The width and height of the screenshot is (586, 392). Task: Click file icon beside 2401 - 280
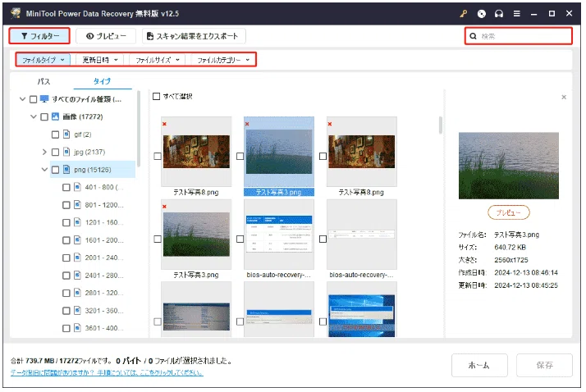click(x=77, y=276)
